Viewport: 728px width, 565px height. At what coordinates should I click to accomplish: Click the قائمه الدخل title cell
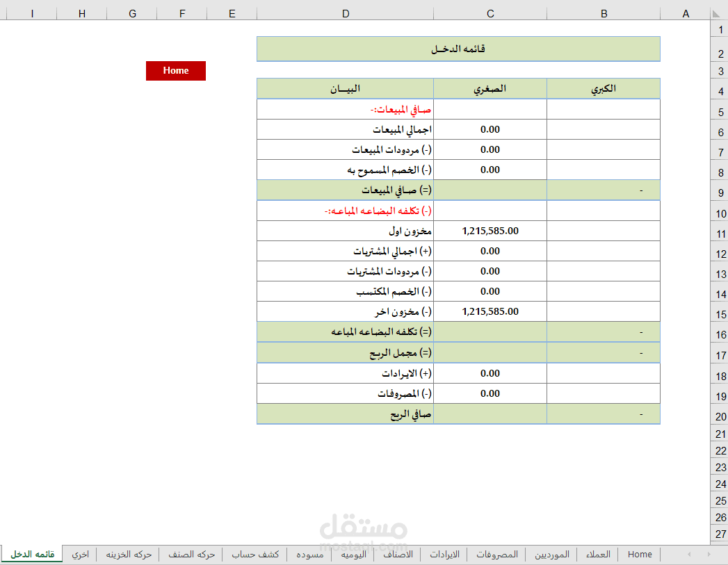[458, 49]
